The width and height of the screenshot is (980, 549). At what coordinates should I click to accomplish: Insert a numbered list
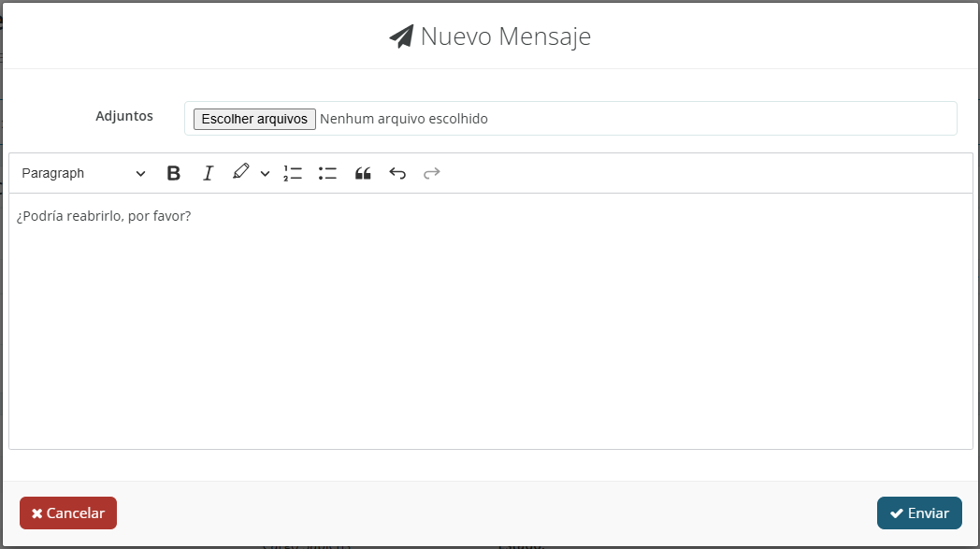pos(293,173)
